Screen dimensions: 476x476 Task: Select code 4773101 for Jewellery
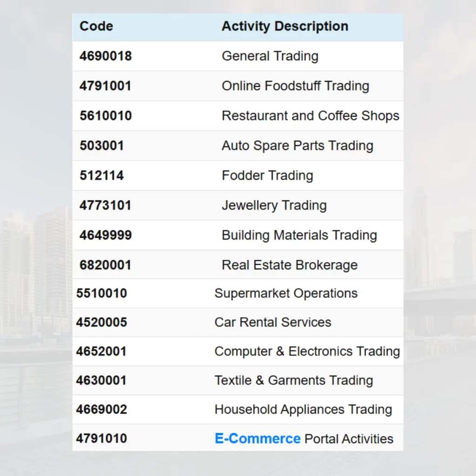click(106, 205)
